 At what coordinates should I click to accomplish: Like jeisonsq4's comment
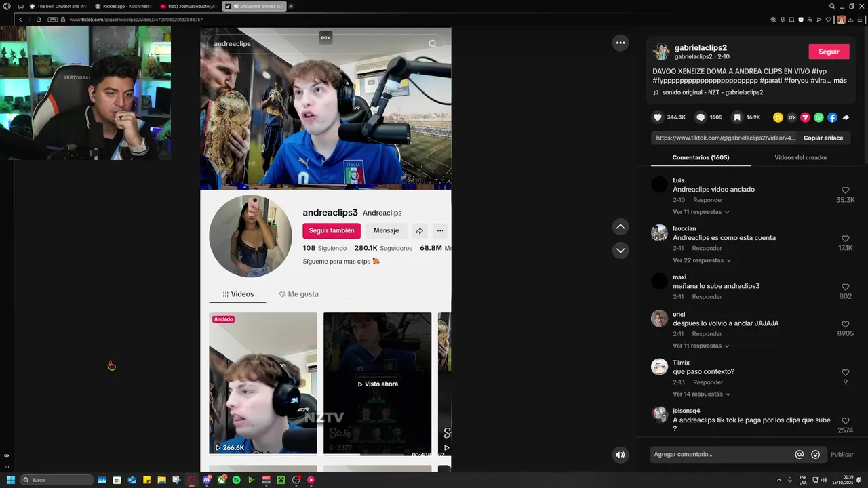coord(845,421)
